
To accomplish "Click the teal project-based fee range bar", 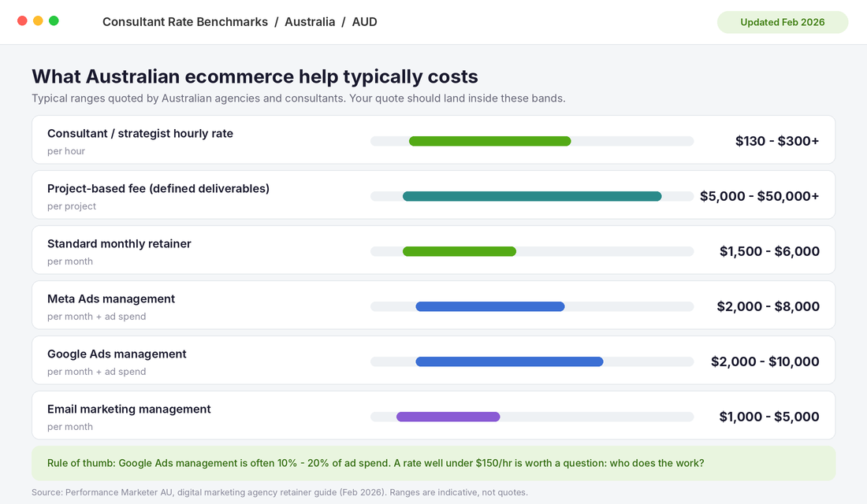I will tap(532, 196).
